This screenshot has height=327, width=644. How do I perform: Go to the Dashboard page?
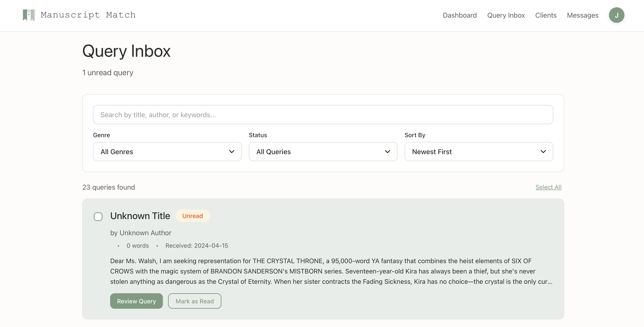click(460, 15)
